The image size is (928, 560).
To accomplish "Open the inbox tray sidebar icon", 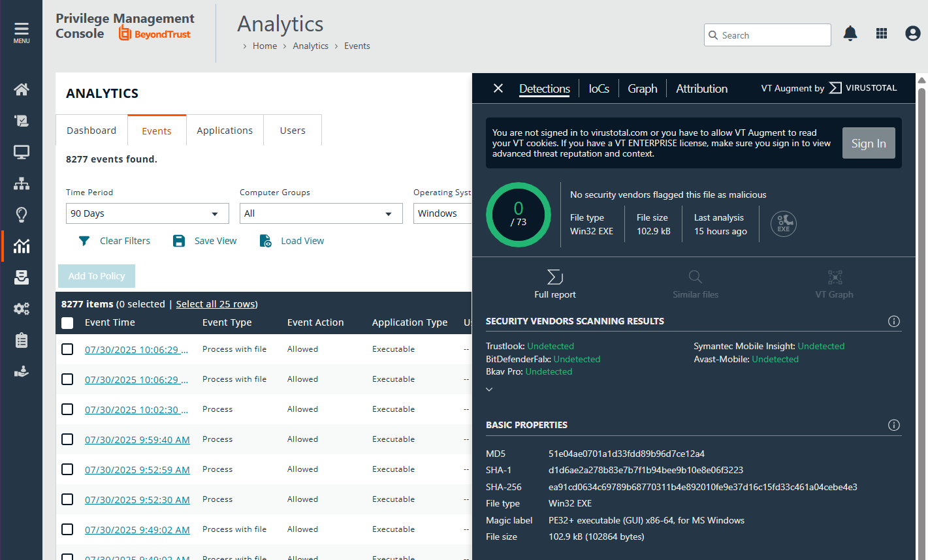I will pyautogui.click(x=22, y=277).
